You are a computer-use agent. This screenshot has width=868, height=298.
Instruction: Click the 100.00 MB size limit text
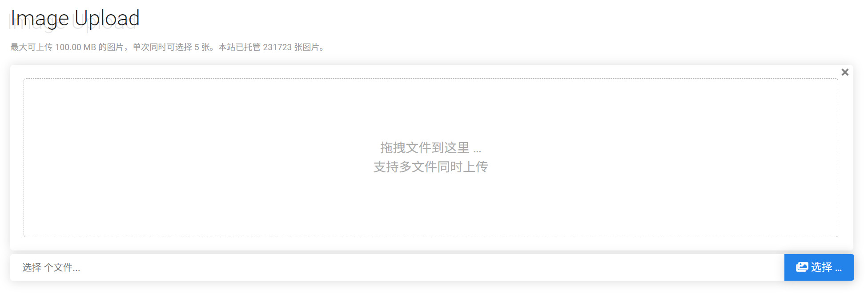coord(76,47)
